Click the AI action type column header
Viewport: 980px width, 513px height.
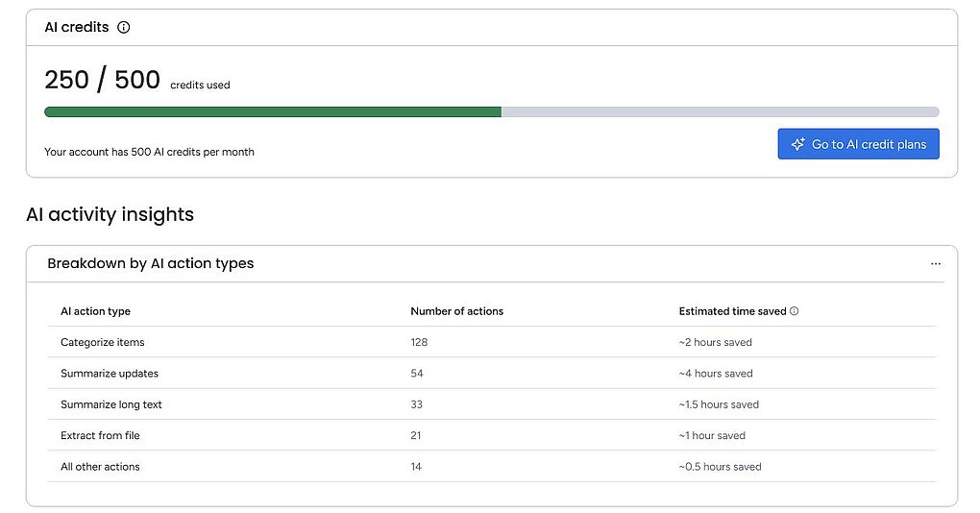click(x=96, y=311)
